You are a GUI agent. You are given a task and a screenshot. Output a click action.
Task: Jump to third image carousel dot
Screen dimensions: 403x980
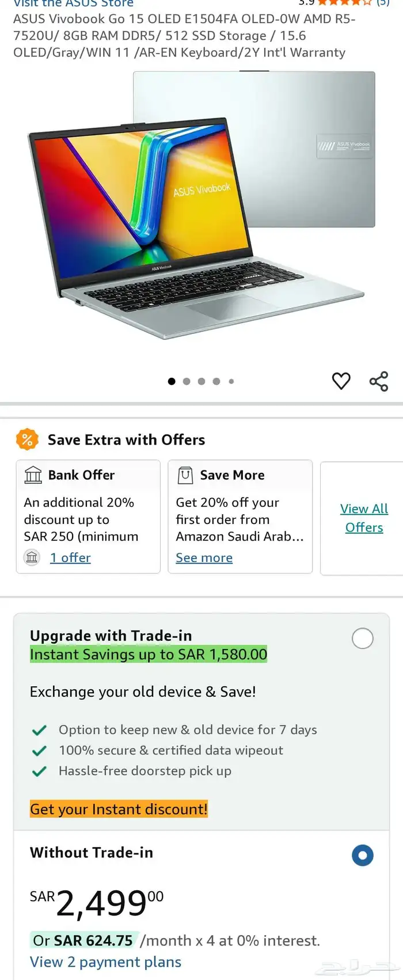pos(201,381)
